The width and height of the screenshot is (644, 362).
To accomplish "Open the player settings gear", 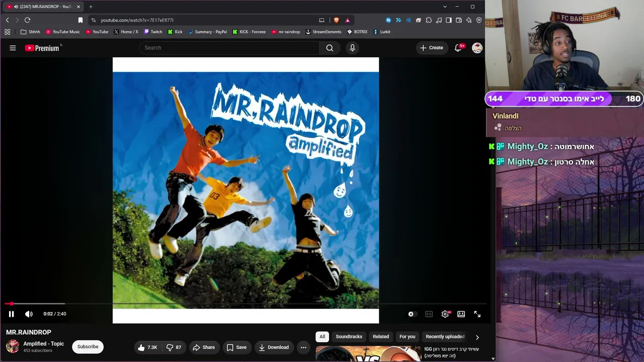I will tap(445, 314).
